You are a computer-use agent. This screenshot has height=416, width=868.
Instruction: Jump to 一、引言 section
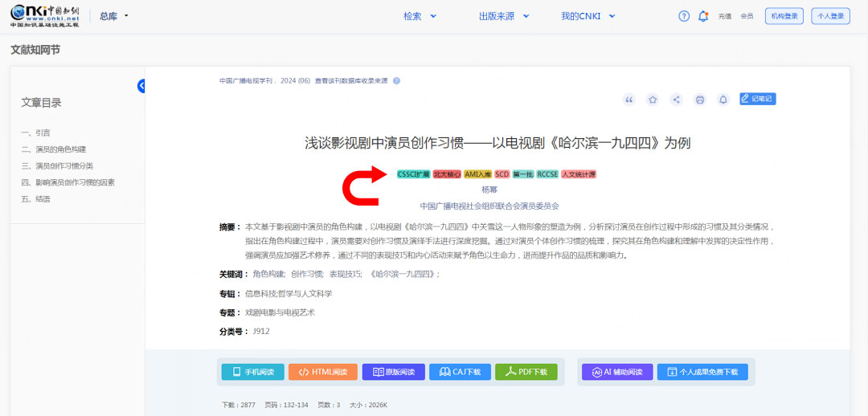click(36, 133)
